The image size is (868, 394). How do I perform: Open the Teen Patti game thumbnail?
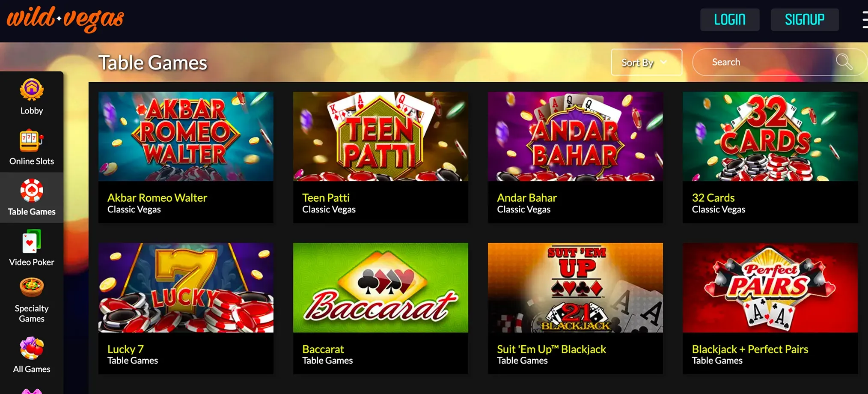pyautogui.click(x=380, y=136)
